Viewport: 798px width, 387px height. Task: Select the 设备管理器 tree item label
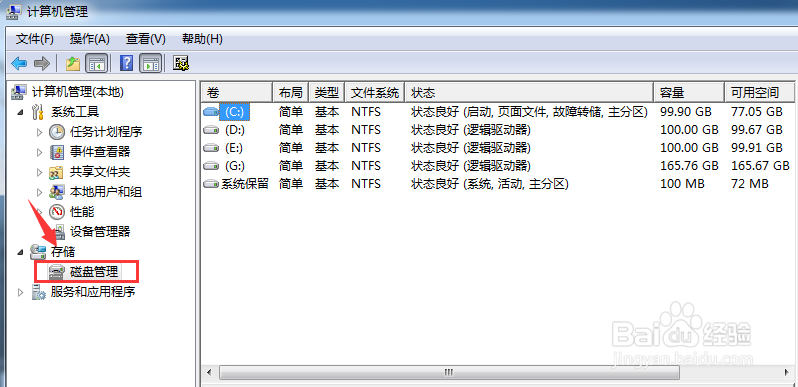(100, 232)
